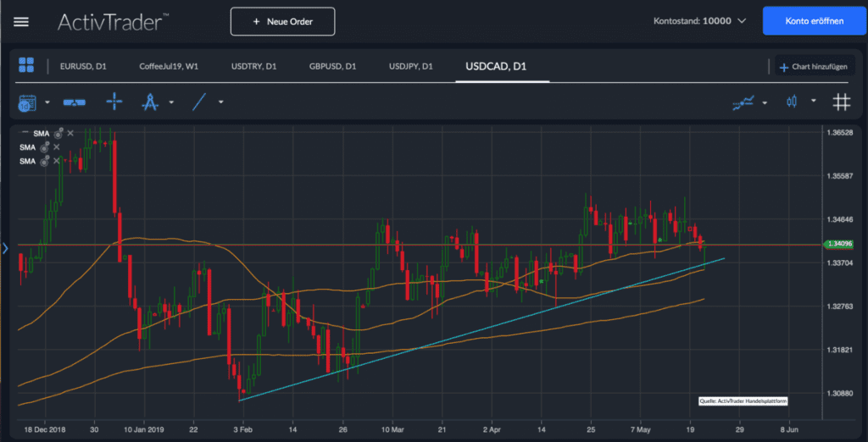Activate the crosshair cursor tool

tap(114, 102)
